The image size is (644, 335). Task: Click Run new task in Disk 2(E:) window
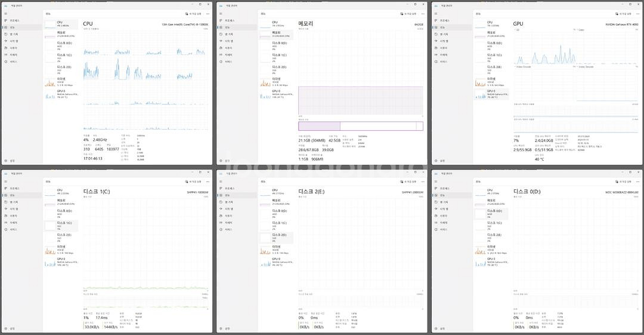pyautogui.click(x=408, y=182)
